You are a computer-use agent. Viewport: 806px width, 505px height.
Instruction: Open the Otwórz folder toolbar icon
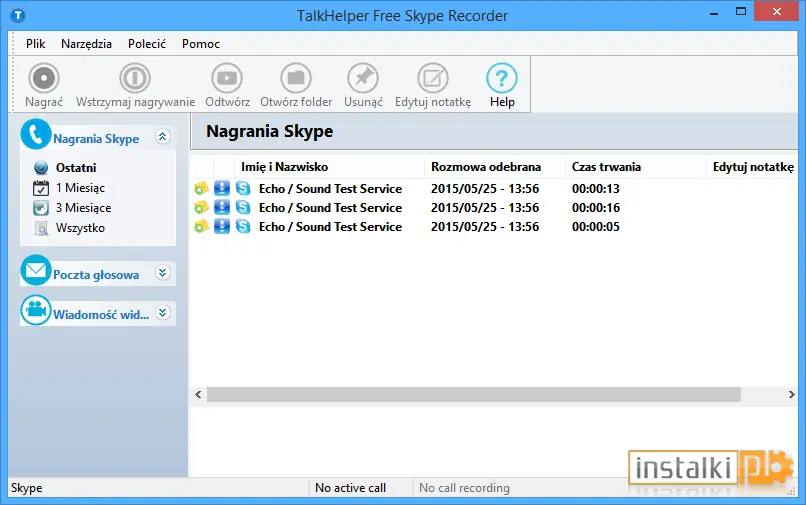click(296, 78)
